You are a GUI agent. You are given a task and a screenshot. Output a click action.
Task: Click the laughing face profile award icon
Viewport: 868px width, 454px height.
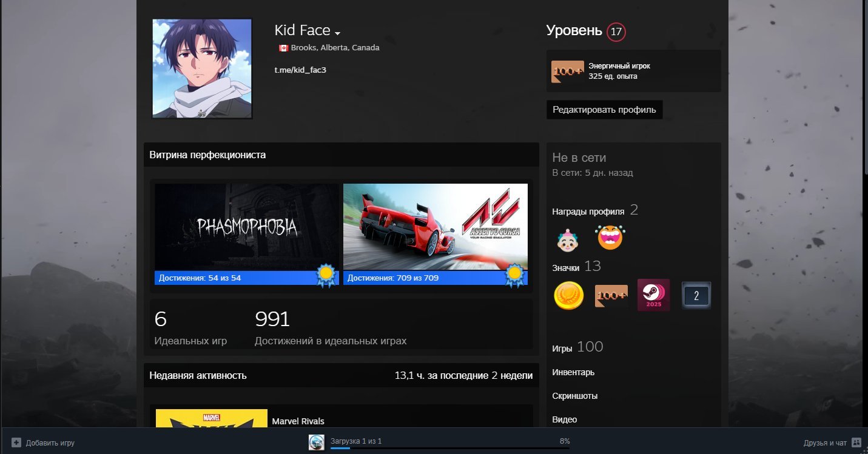(x=610, y=237)
